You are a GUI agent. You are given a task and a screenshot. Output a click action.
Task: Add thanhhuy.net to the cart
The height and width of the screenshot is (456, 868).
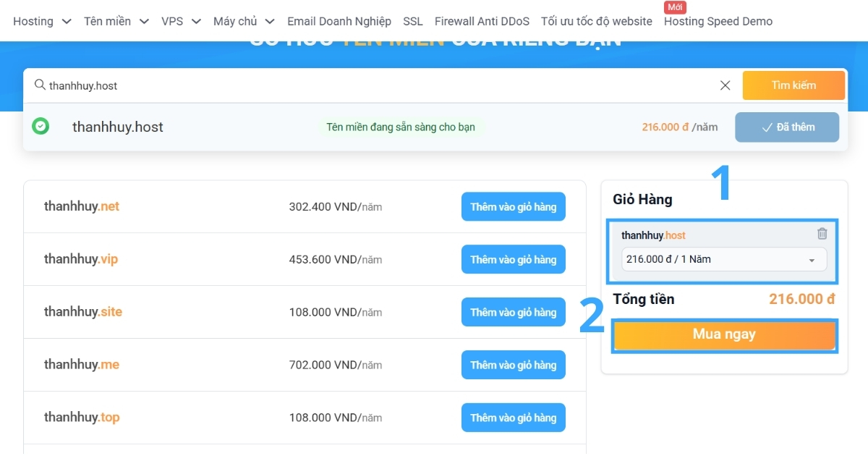point(513,206)
